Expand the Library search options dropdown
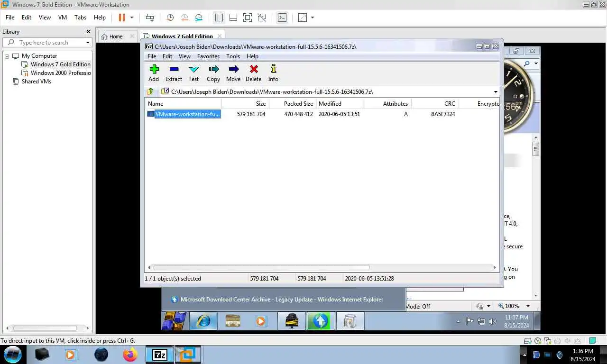The image size is (607, 364). pyautogui.click(x=88, y=43)
